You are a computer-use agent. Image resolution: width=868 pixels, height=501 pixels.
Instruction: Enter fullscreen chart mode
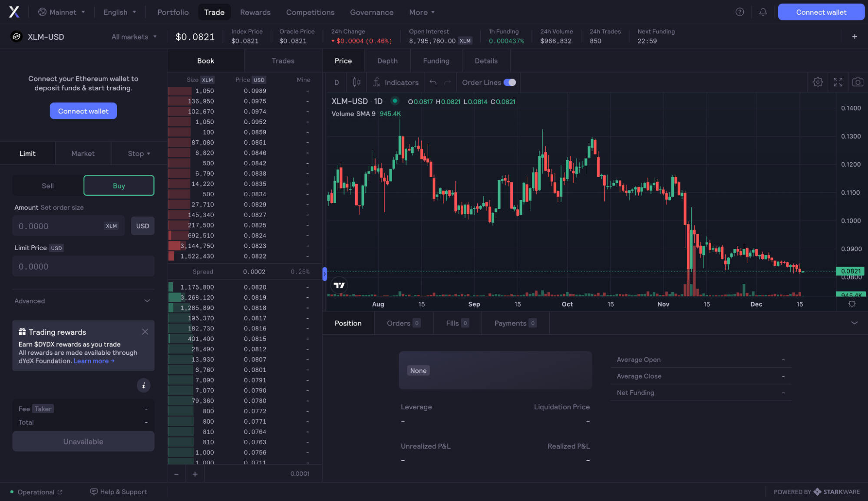pyautogui.click(x=838, y=82)
